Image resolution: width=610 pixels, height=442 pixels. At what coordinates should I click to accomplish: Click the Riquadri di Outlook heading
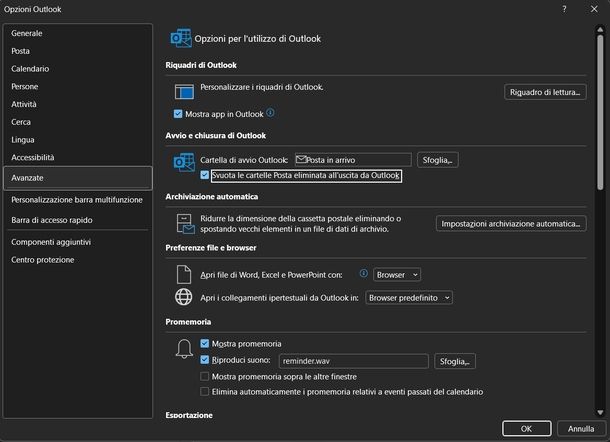(x=201, y=65)
